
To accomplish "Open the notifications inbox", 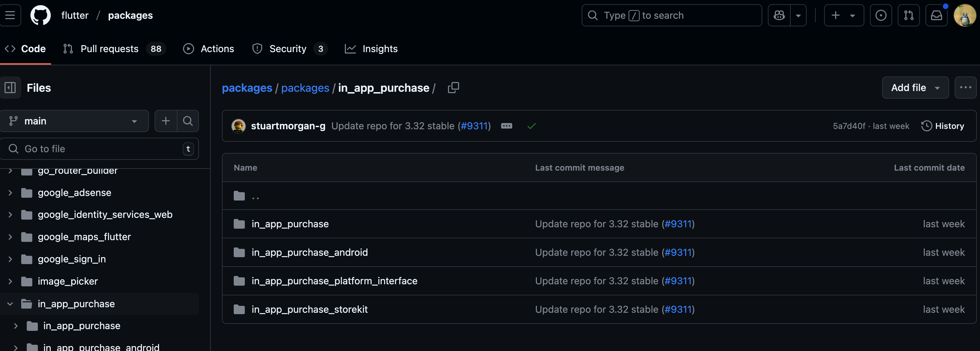I will pos(936,15).
